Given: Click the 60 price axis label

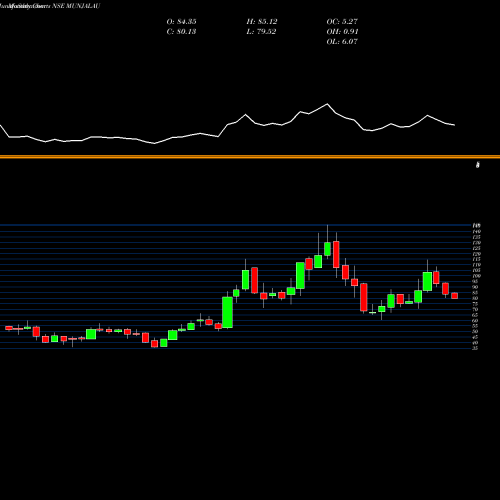Looking at the screenshot, I should pos(475,320).
